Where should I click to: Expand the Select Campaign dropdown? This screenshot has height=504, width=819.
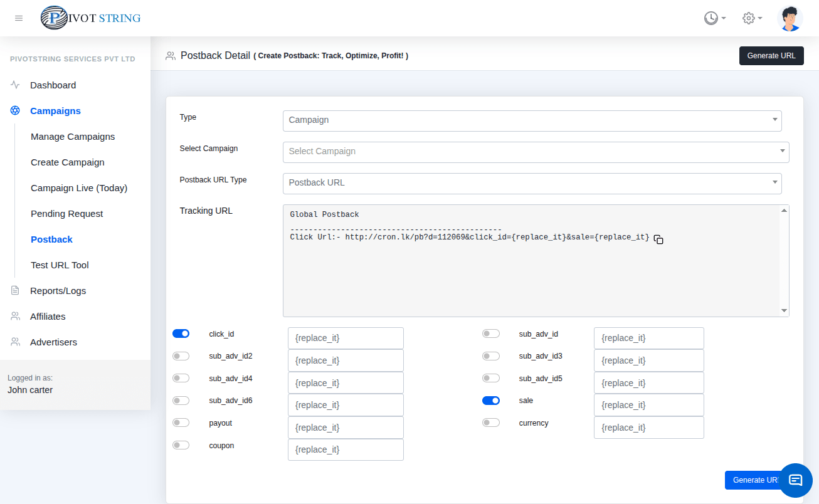point(536,152)
